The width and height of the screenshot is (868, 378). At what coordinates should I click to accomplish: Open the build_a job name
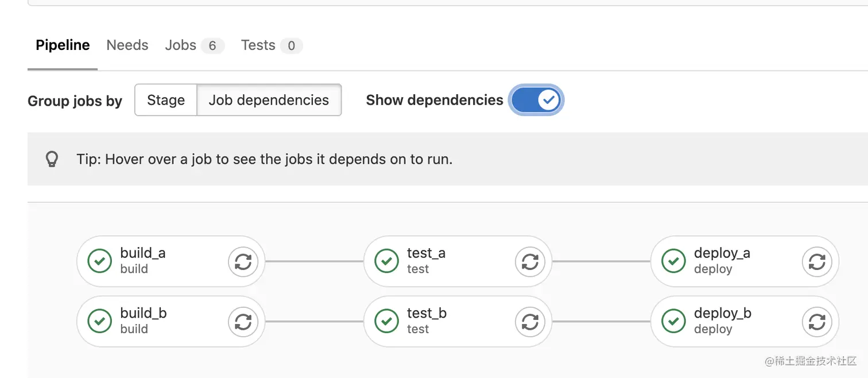pyautogui.click(x=143, y=253)
